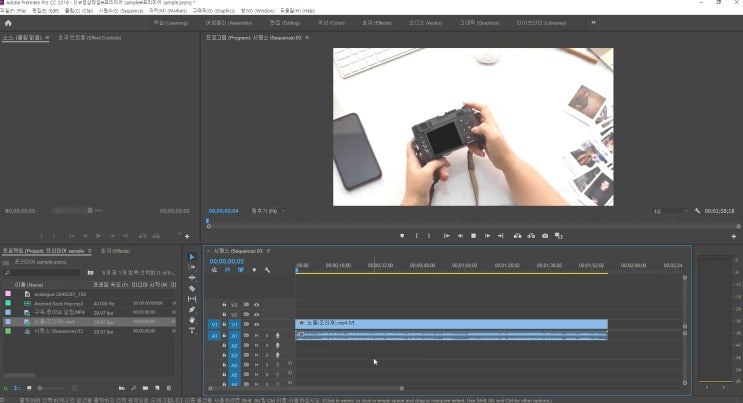743x403 pixels.
Task: Select the Pen tool
Action: [192, 309]
